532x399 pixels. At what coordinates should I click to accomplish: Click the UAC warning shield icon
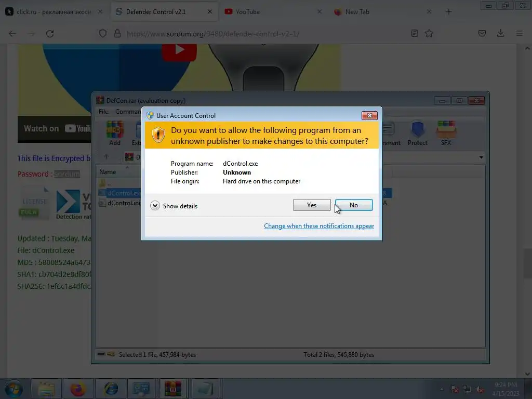pyautogui.click(x=158, y=135)
